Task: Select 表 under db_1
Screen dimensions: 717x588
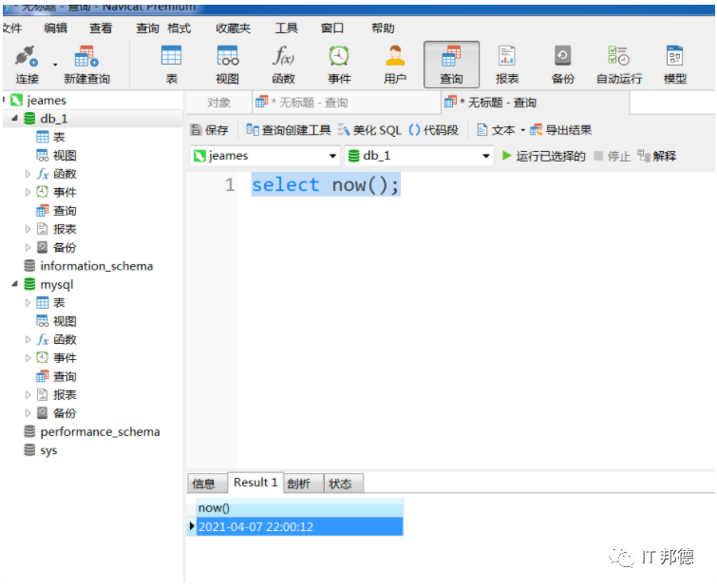Action: click(50, 137)
